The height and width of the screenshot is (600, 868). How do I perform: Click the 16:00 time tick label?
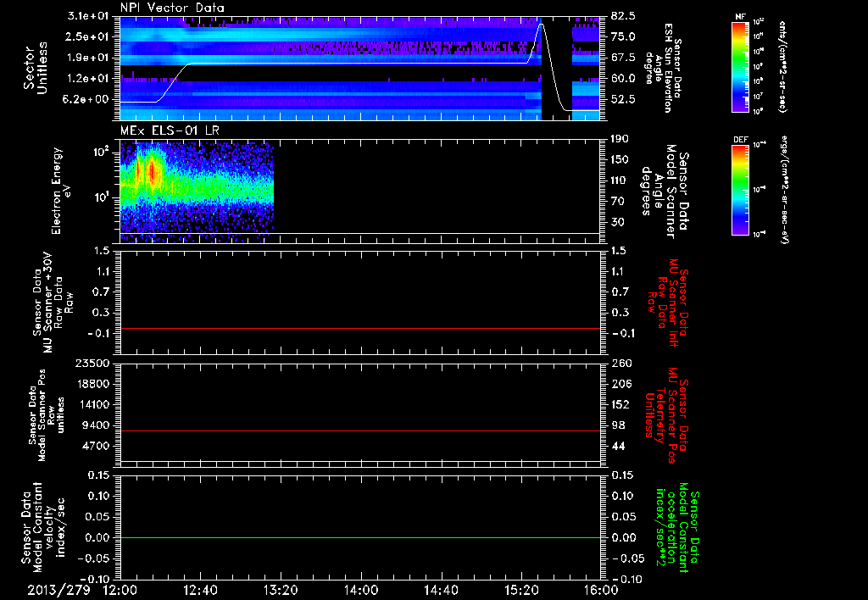tap(601, 590)
